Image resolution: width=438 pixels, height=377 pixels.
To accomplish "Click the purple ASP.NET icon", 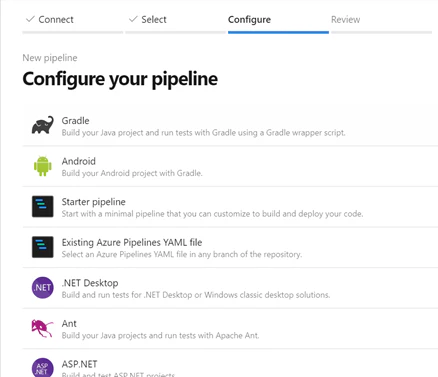I will (x=43, y=368).
